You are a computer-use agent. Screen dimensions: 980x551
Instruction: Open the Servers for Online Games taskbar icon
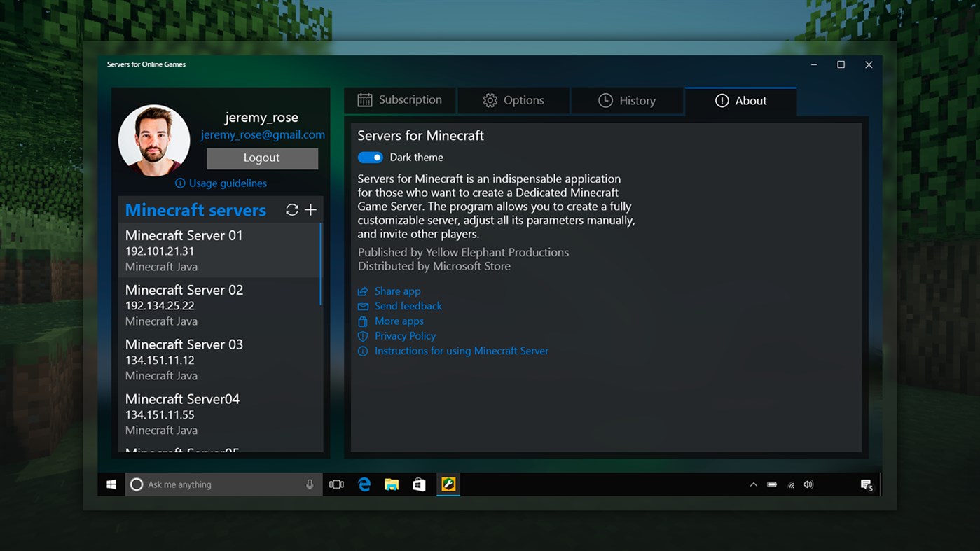(448, 484)
